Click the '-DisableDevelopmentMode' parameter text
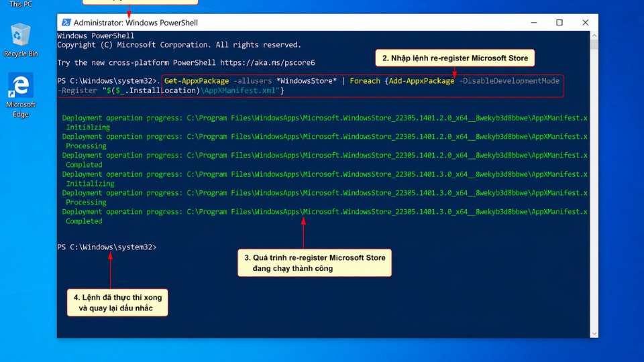644x362 pixels. tap(509, 81)
